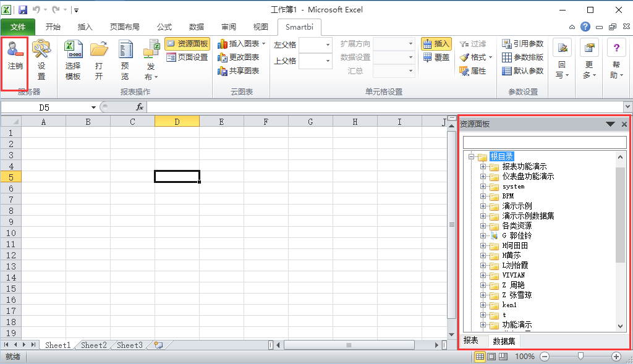Expand the 报表功能演示 folder

[x=483, y=167]
